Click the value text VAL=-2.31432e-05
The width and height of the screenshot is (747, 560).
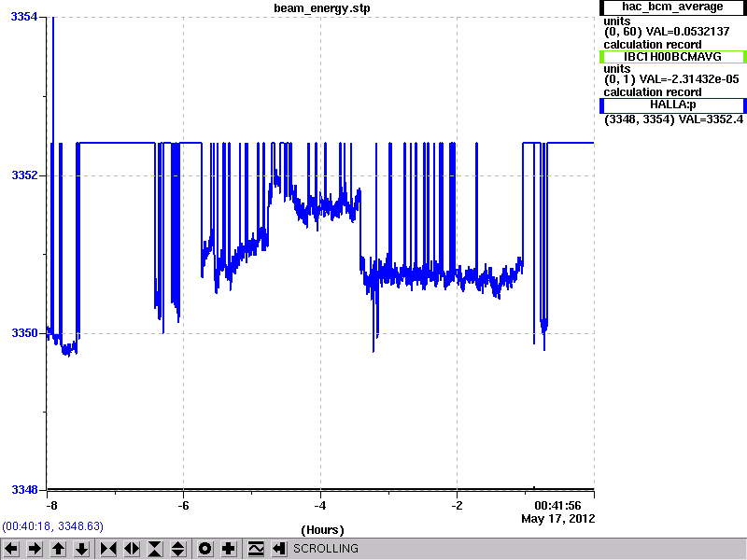(x=689, y=79)
